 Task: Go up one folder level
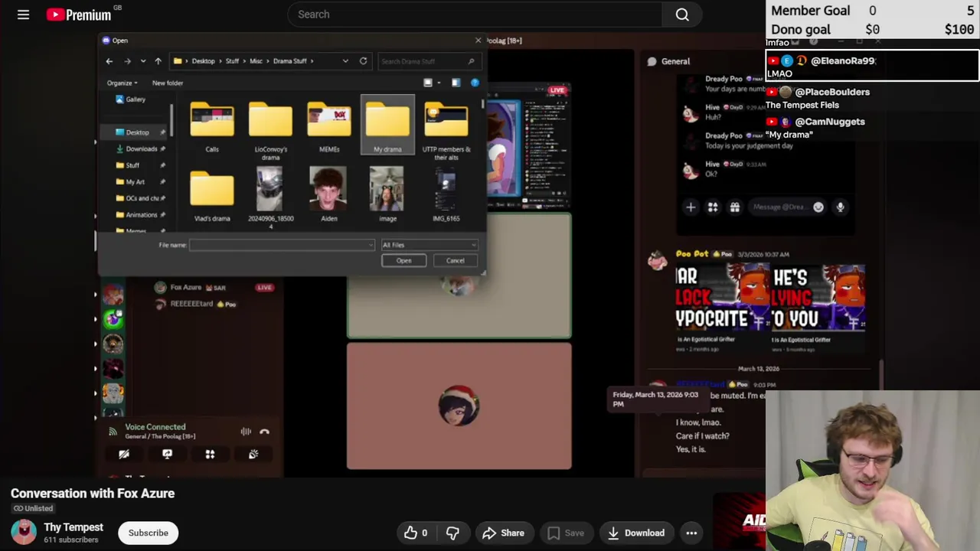coord(158,61)
